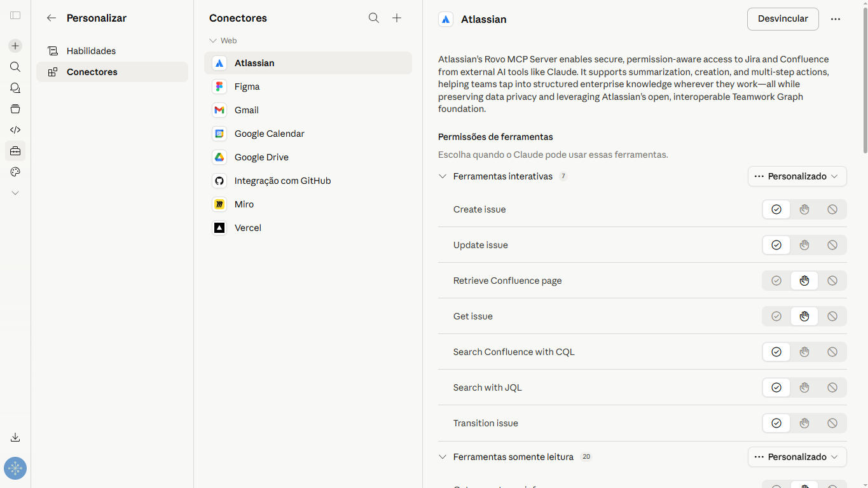Always allow Retrieve Confluence page
The image size is (868, 488).
coord(776,281)
